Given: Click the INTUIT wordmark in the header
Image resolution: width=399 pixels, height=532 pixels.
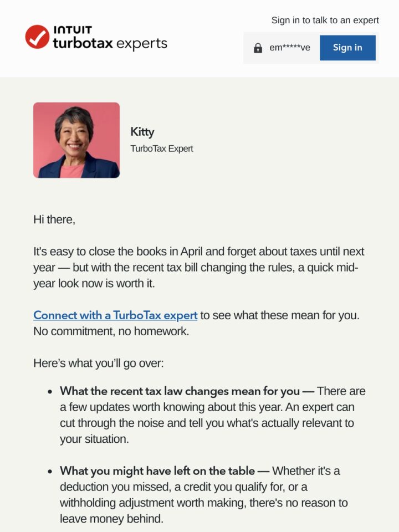Looking at the screenshot, I should click(73, 30).
